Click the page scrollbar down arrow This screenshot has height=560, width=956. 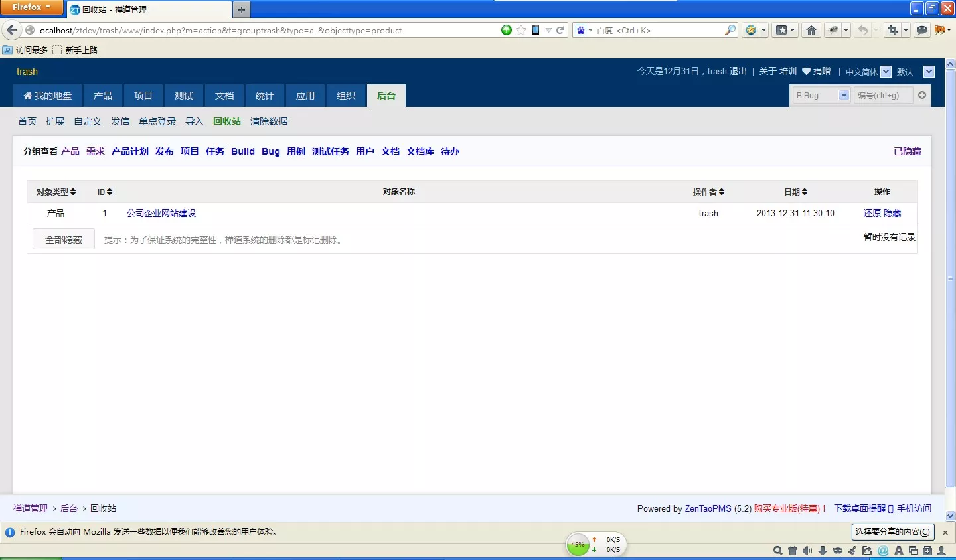click(950, 516)
